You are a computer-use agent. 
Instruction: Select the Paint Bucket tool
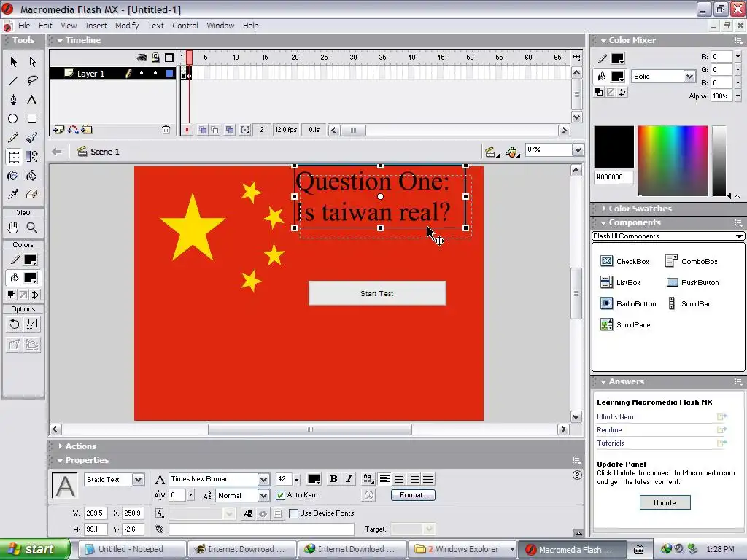coord(32,176)
